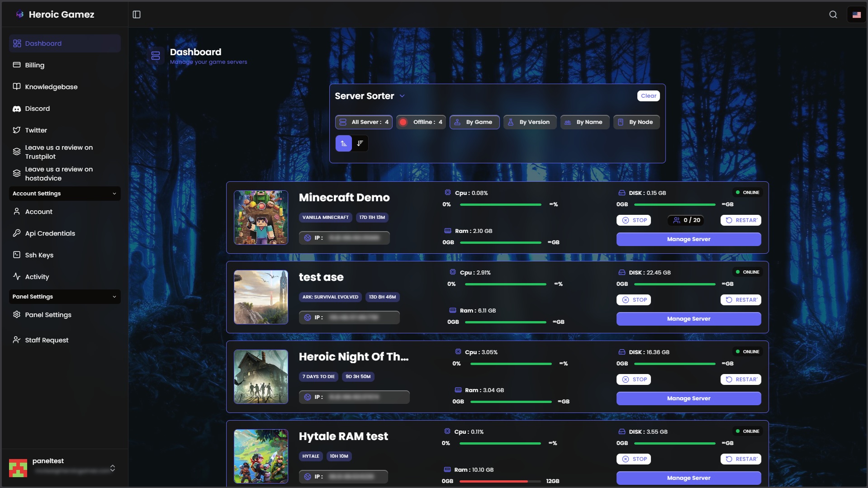Select ascending sort order toggle

(343, 143)
